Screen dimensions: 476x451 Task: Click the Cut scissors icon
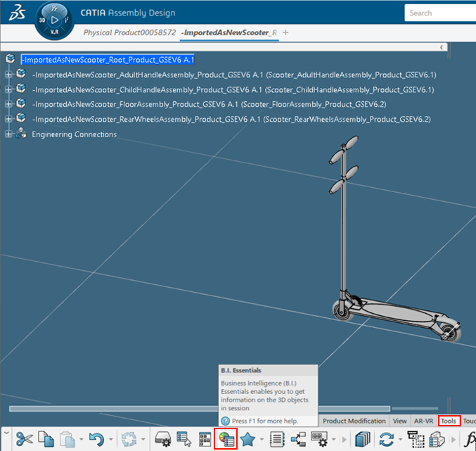click(x=25, y=439)
